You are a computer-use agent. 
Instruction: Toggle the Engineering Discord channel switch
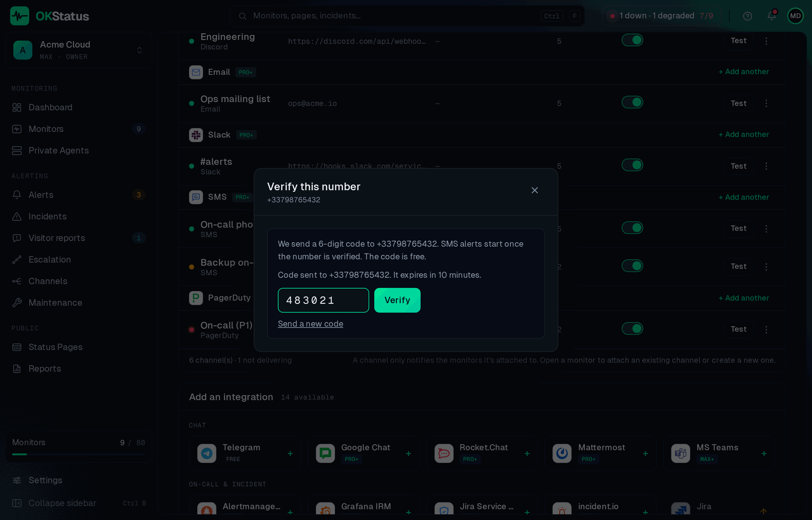[x=632, y=40]
